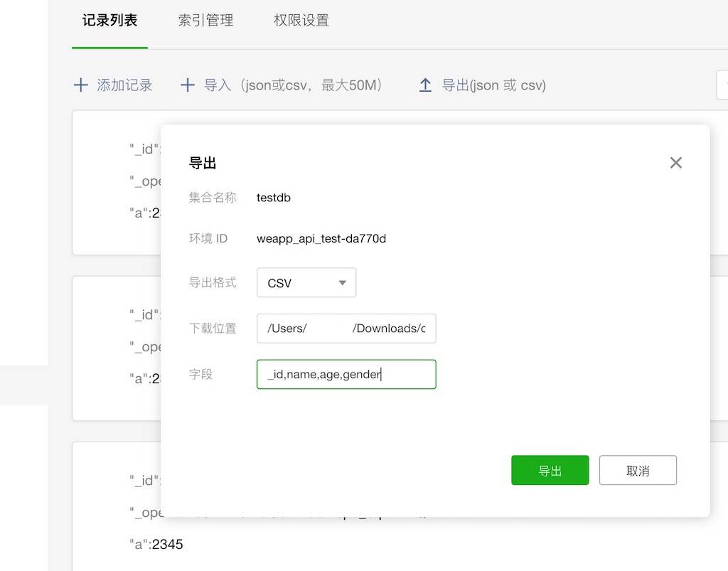
Task: Click the "a":2345 field in the bottom record
Action: [156, 545]
